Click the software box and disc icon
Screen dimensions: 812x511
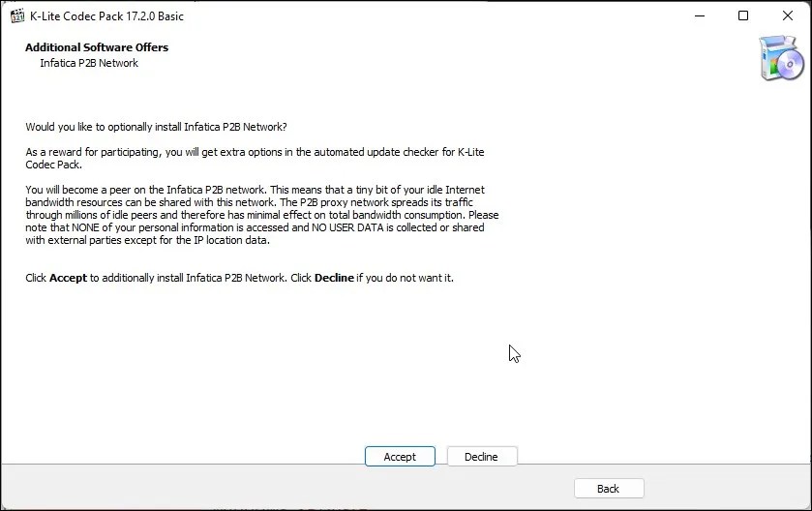pos(781,58)
